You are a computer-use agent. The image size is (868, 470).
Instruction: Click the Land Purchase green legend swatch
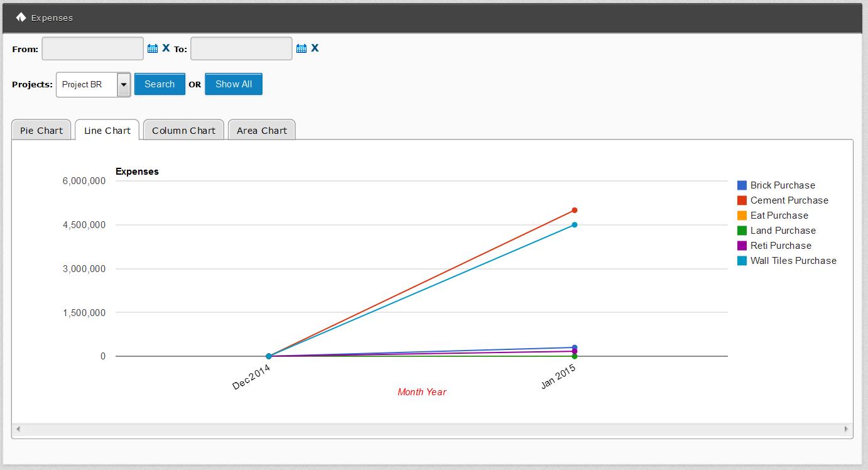742,231
